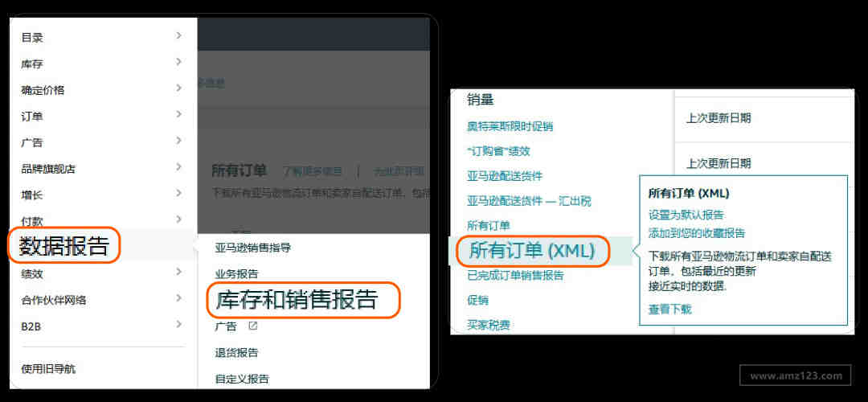The height and width of the screenshot is (402, 868).
Task: Click the external link icon beside 广告
Action: click(253, 326)
